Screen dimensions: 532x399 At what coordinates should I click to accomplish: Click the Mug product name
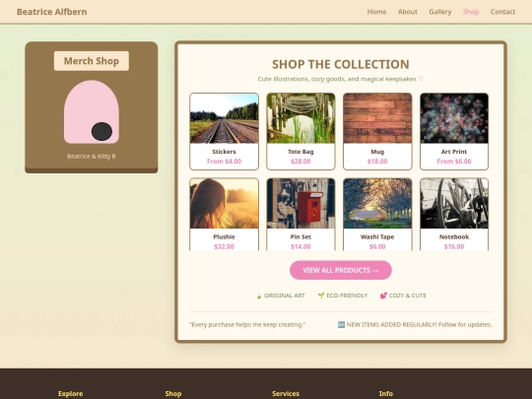tap(377, 152)
